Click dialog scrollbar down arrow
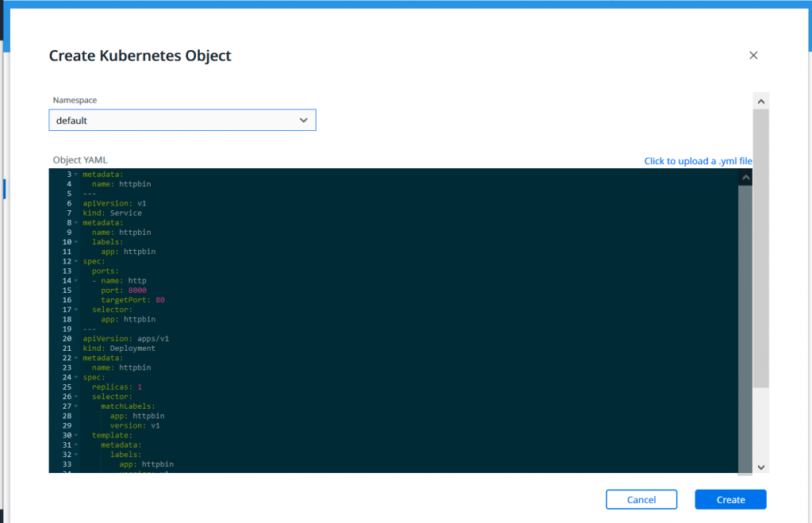The width and height of the screenshot is (812, 523). [x=760, y=467]
